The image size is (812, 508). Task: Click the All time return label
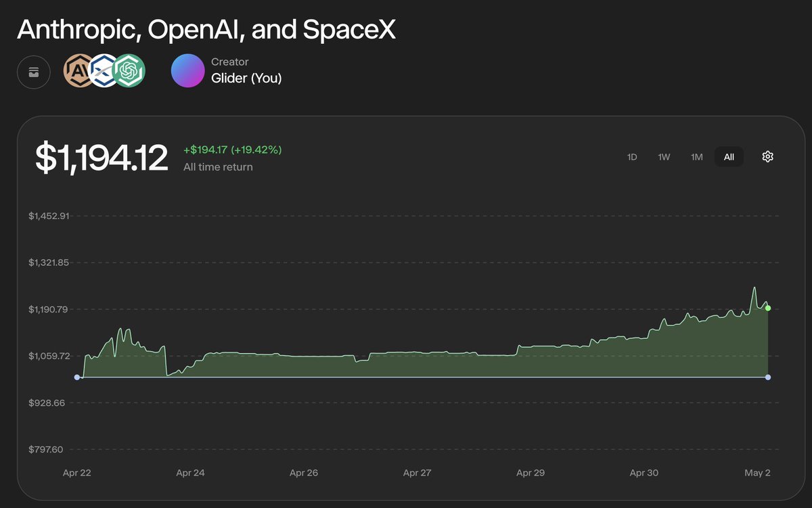[x=218, y=167]
